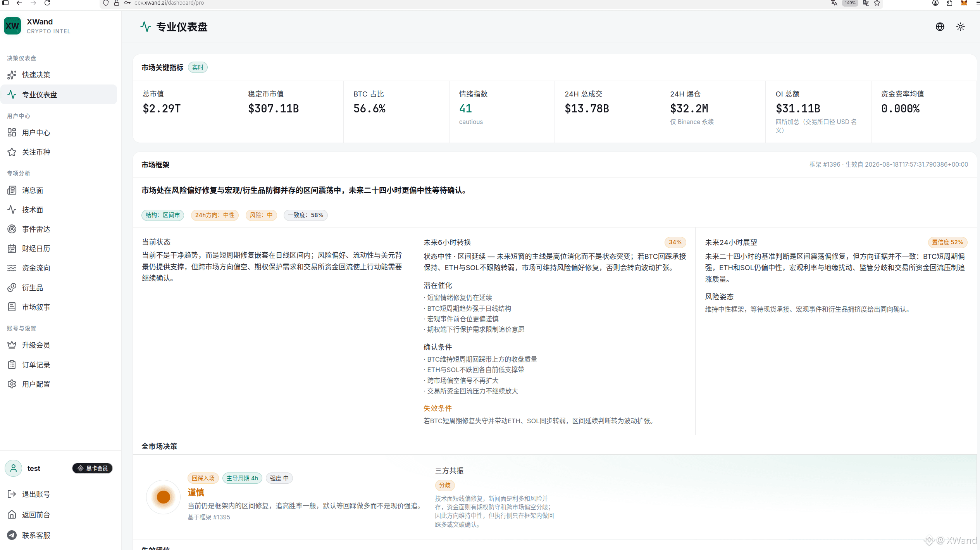Click the 失效条件 heading
The image size is (980, 550).
437,408
